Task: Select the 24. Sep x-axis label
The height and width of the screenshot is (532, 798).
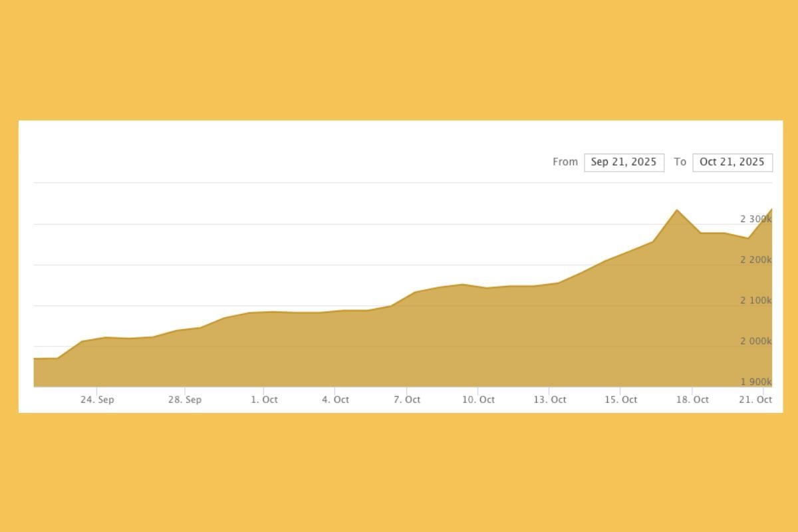Action: pyautogui.click(x=97, y=400)
